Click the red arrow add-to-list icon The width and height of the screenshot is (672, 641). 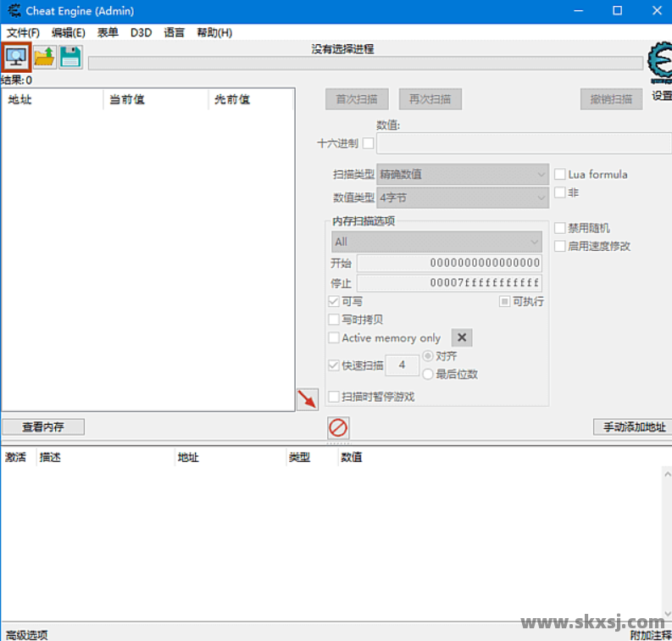click(x=307, y=399)
